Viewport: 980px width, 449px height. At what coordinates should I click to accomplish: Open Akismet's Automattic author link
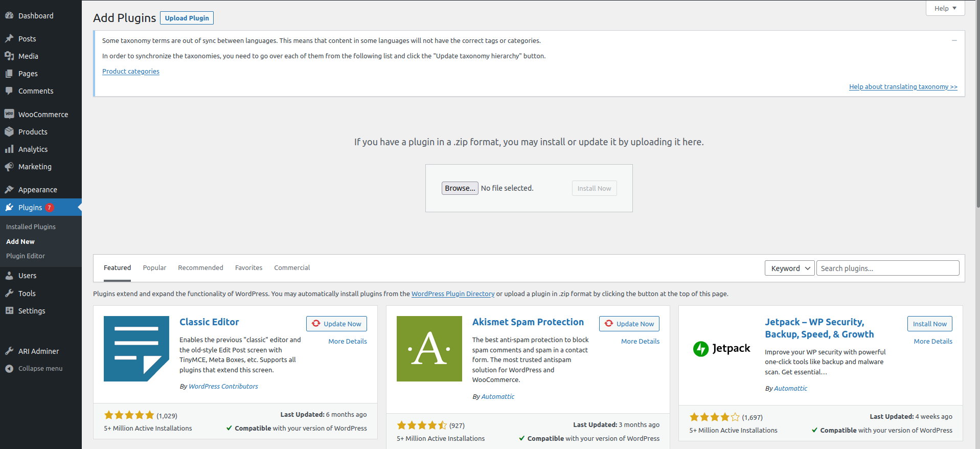click(x=498, y=397)
